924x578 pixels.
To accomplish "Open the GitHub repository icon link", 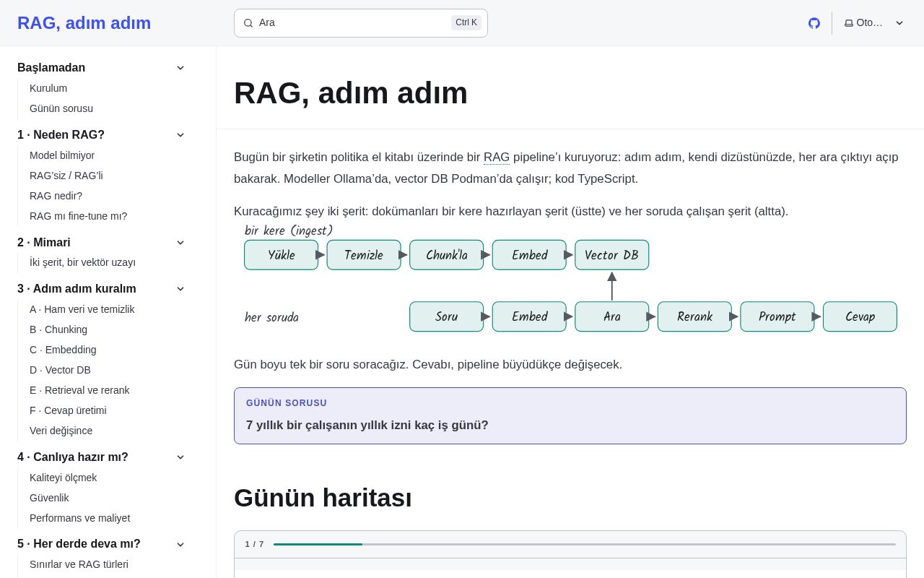I will pos(814,23).
